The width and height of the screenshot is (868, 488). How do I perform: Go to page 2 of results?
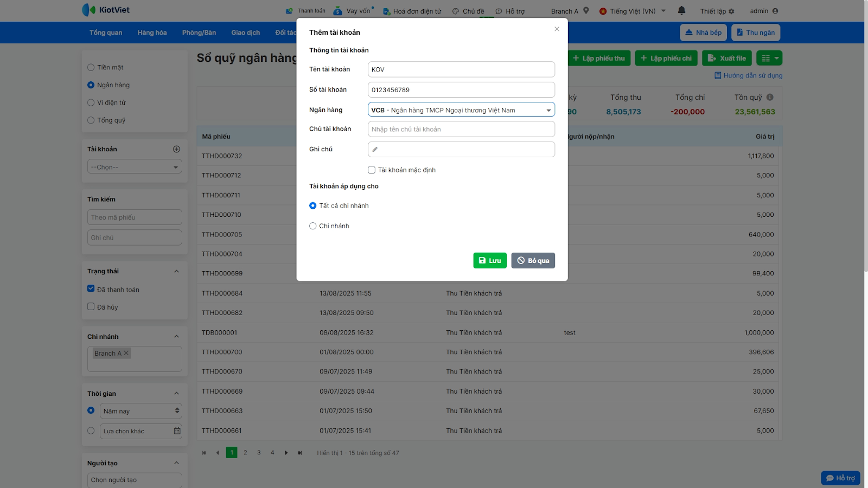pos(245,452)
